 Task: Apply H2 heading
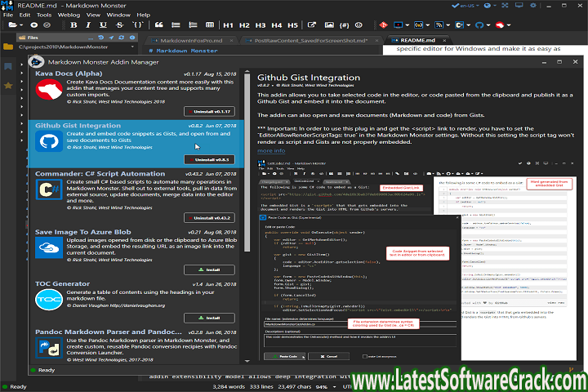coord(244,25)
